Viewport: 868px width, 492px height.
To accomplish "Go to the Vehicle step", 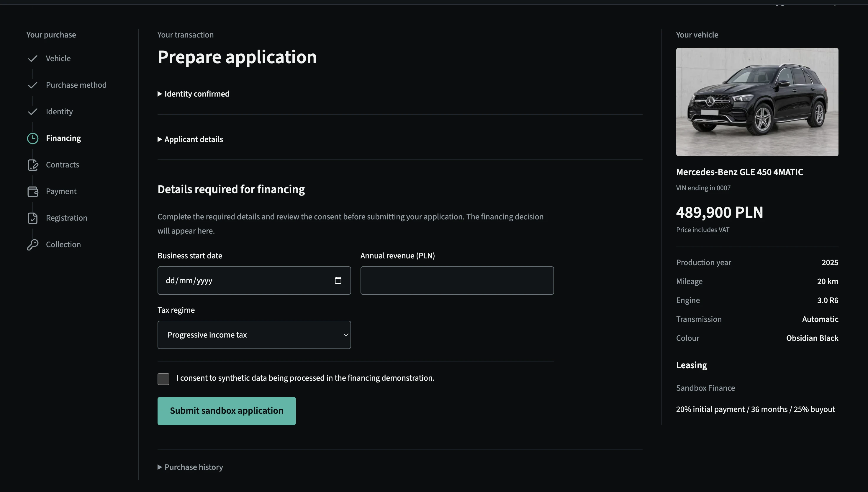I will click(58, 58).
